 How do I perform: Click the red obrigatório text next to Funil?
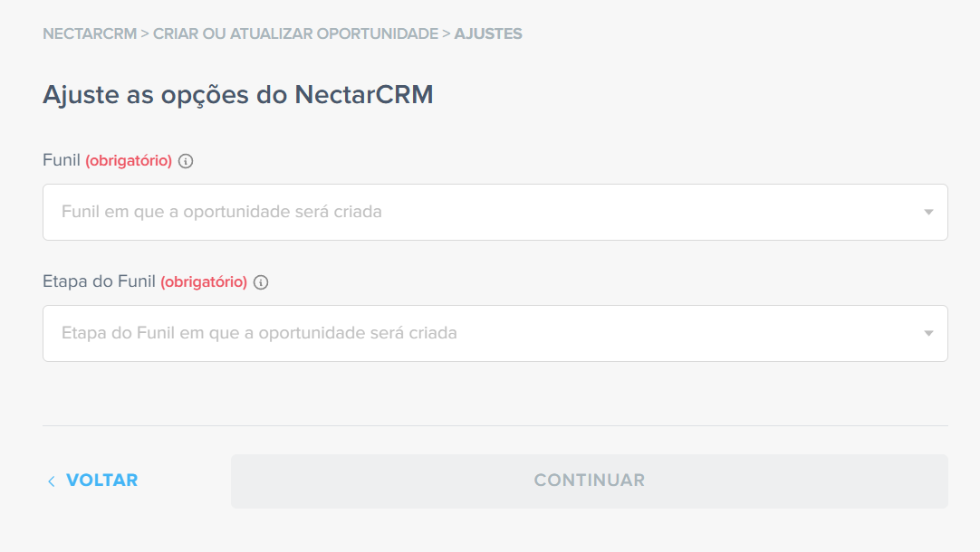[x=129, y=160]
